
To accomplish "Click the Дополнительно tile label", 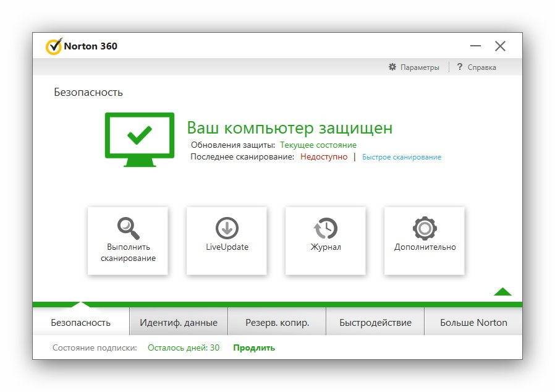I will click(425, 247).
